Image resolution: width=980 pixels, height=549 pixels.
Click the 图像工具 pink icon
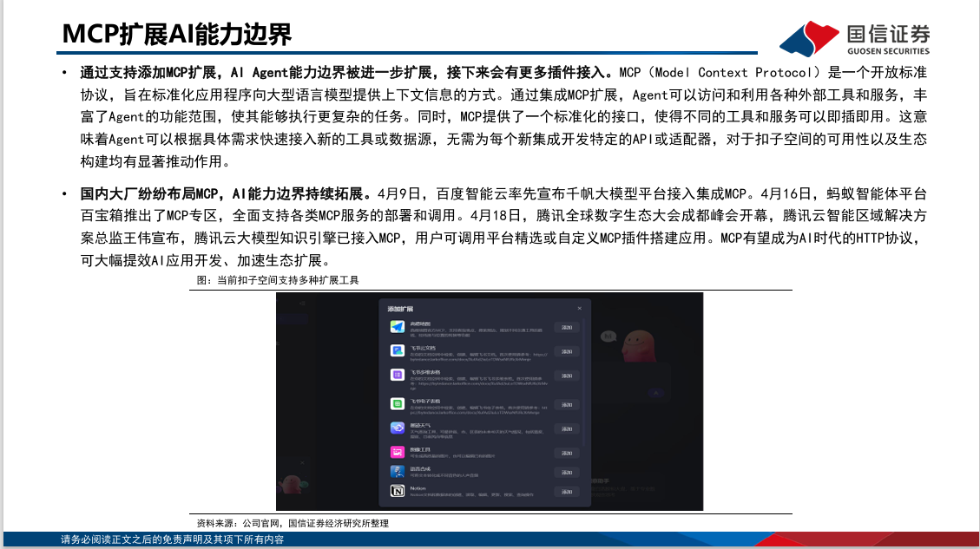tap(398, 452)
